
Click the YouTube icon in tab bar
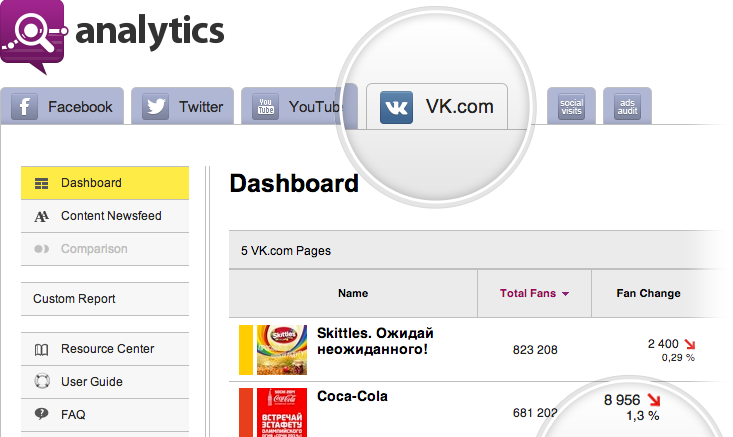click(265, 107)
